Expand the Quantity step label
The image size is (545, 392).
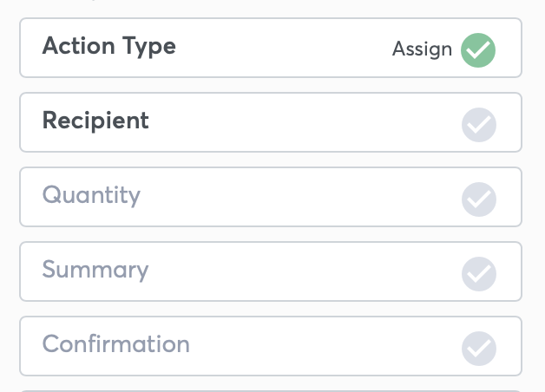[x=91, y=195]
